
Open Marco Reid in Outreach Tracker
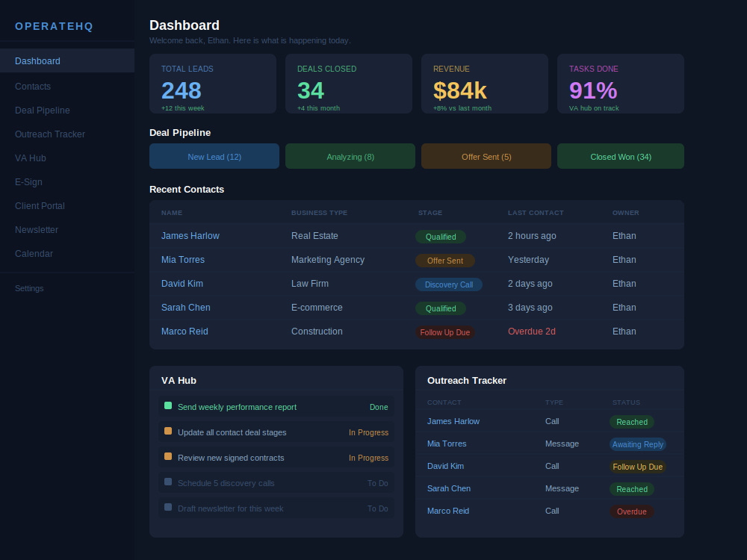pyautogui.click(x=447, y=511)
